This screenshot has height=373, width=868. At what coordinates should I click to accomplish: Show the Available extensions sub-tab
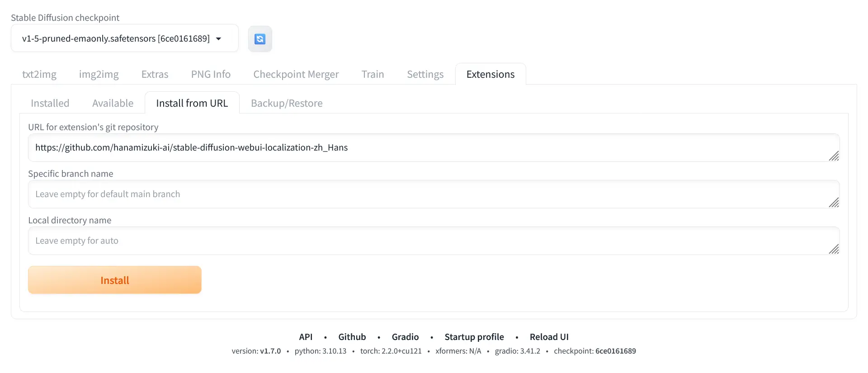(113, 103)
